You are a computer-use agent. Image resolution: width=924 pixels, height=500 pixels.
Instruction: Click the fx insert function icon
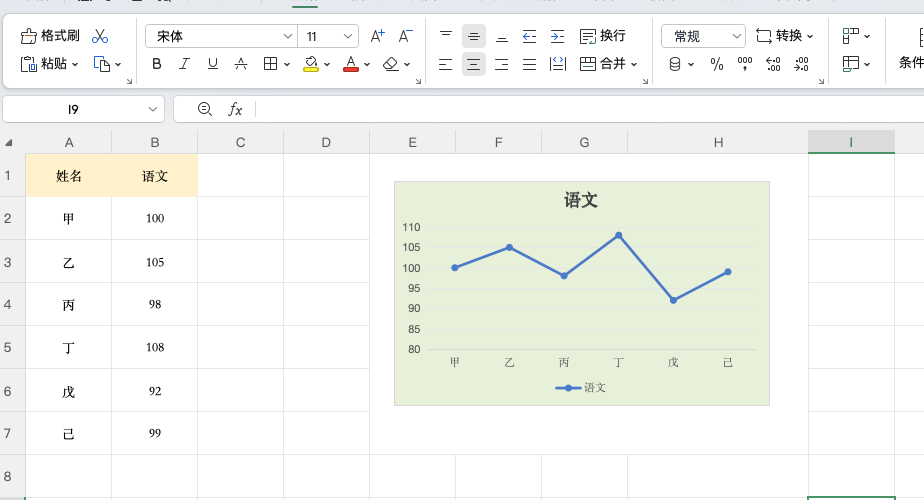coord(235,109)
